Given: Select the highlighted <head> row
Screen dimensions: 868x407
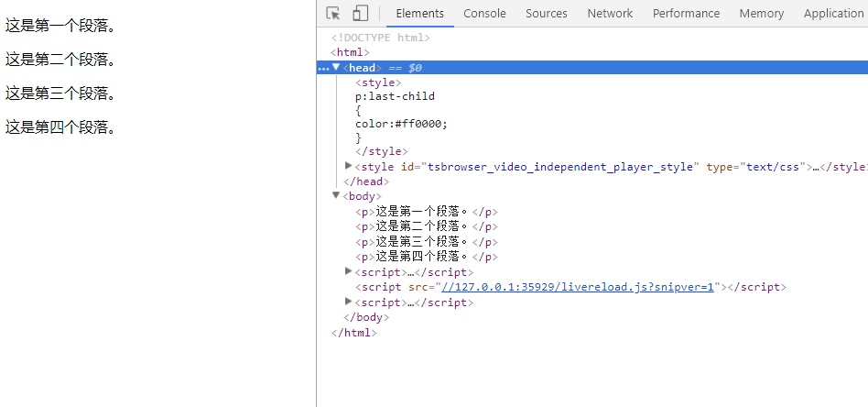Looking at the screenshot, I should tap(592, 68).
